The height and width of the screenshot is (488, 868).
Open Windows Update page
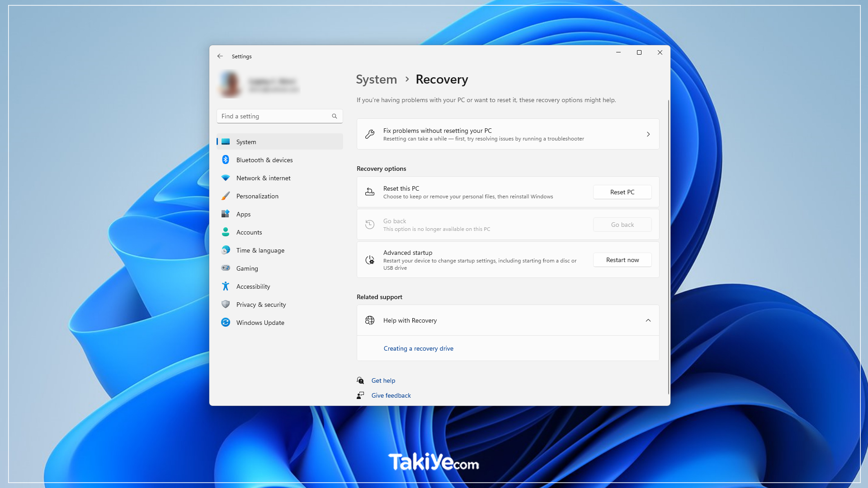(280, 323)
